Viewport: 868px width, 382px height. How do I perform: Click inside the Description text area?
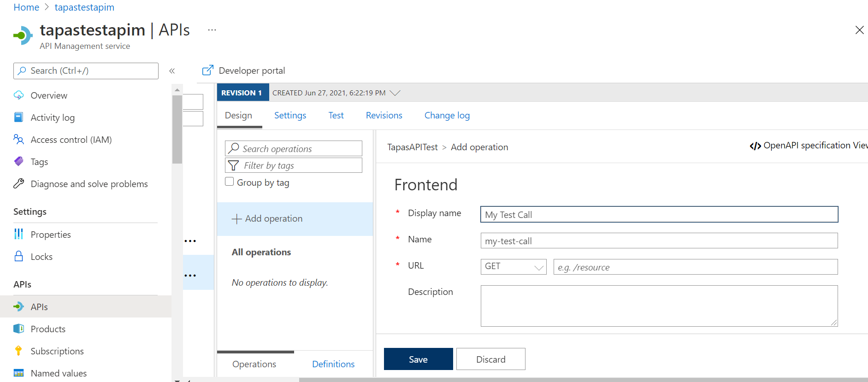[x=659, y=306]
